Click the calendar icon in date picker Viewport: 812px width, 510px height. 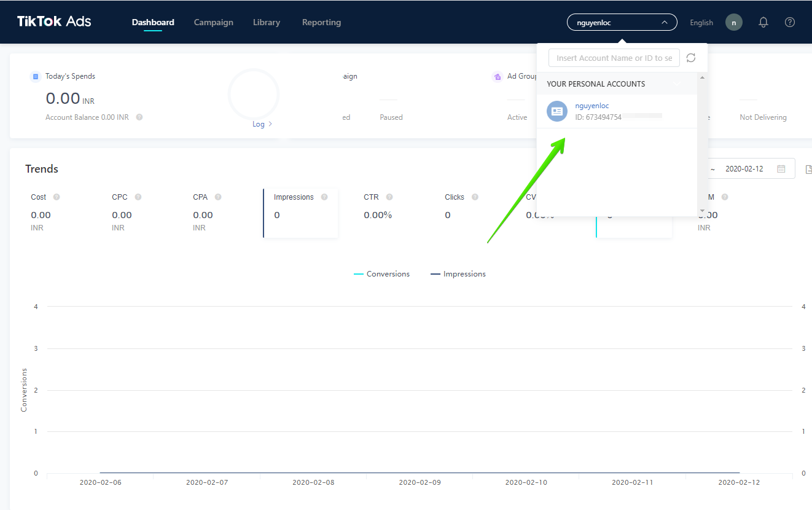781,169
